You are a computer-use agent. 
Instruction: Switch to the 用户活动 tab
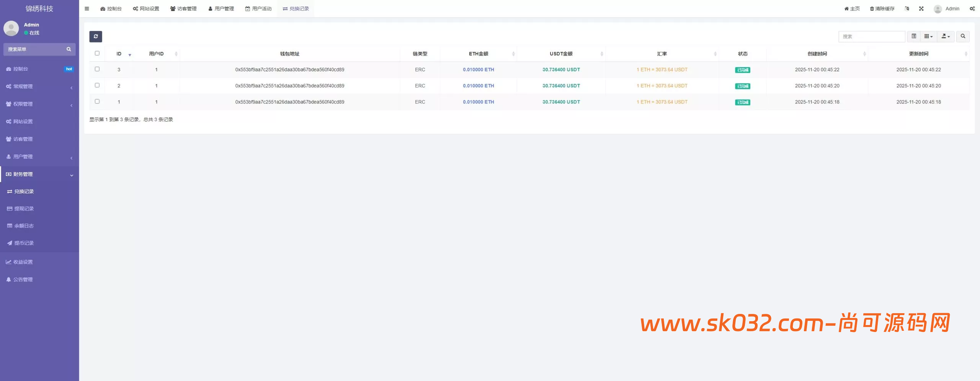click(258, 8)
